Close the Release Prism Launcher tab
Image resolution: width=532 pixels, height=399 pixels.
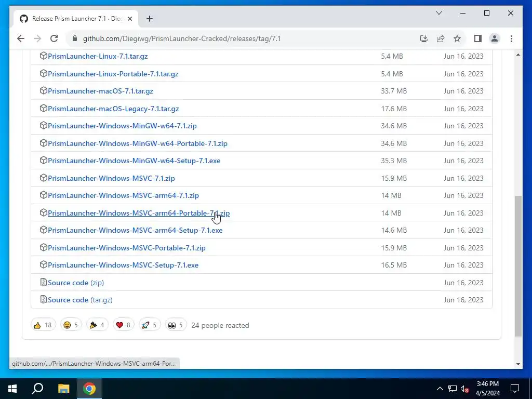[x=129, y=19]
